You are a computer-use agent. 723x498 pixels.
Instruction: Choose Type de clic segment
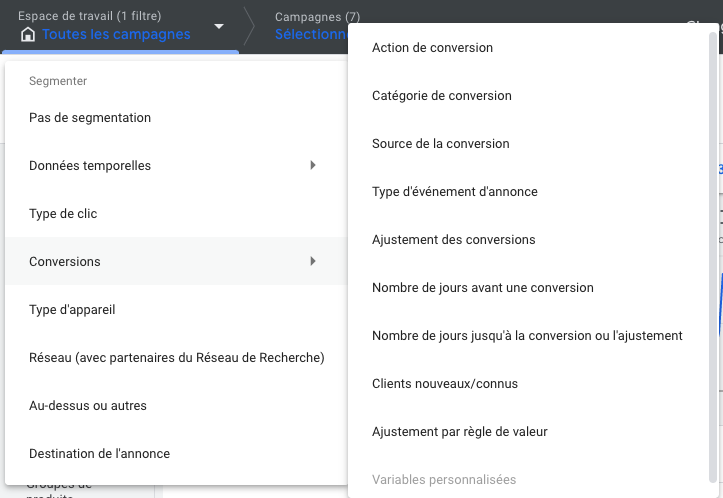point(63,214)
